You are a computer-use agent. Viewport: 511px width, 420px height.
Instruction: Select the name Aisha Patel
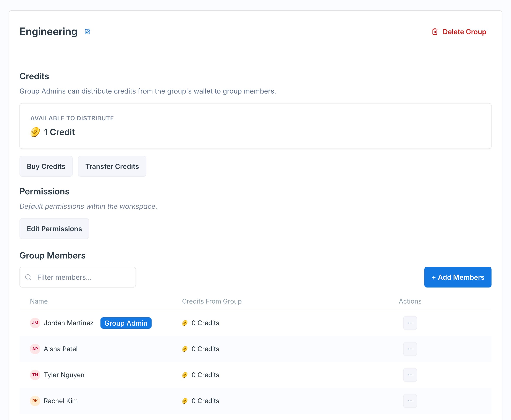click(x=60, y=349)
